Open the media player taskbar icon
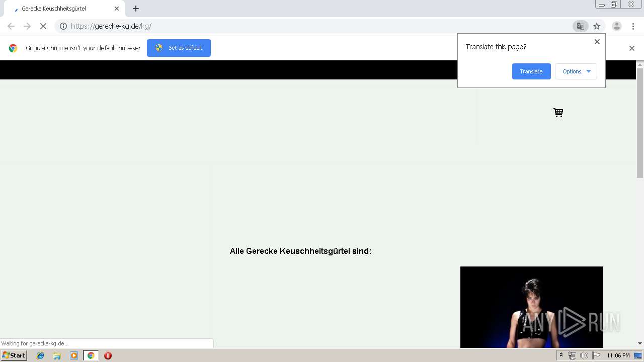This screenshot has width=644, height=362. [74, 355]
